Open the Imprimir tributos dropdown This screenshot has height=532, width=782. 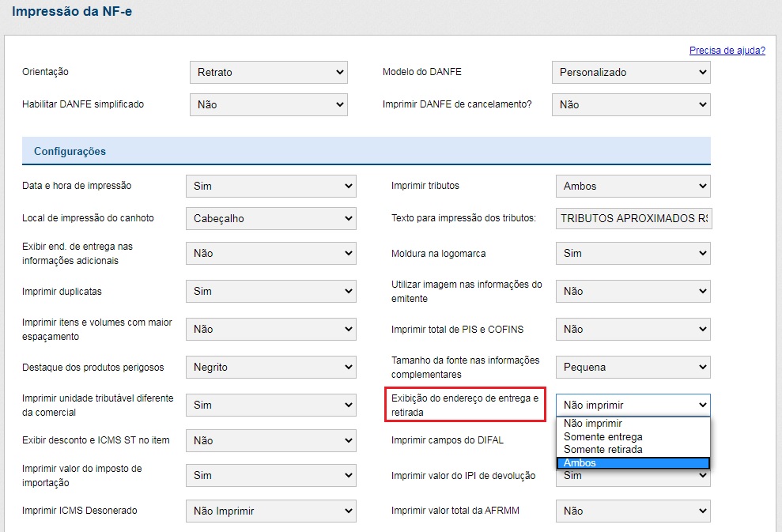click(x=633, y=186)
